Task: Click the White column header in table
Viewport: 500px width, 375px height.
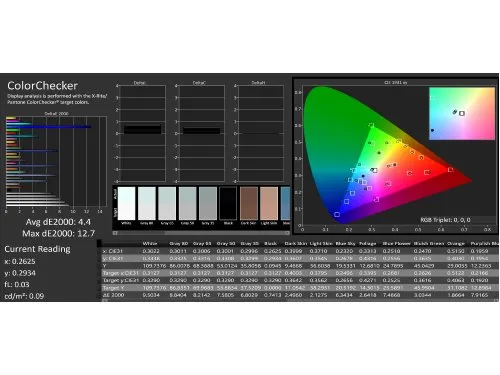Action: [x=150, y=244]
